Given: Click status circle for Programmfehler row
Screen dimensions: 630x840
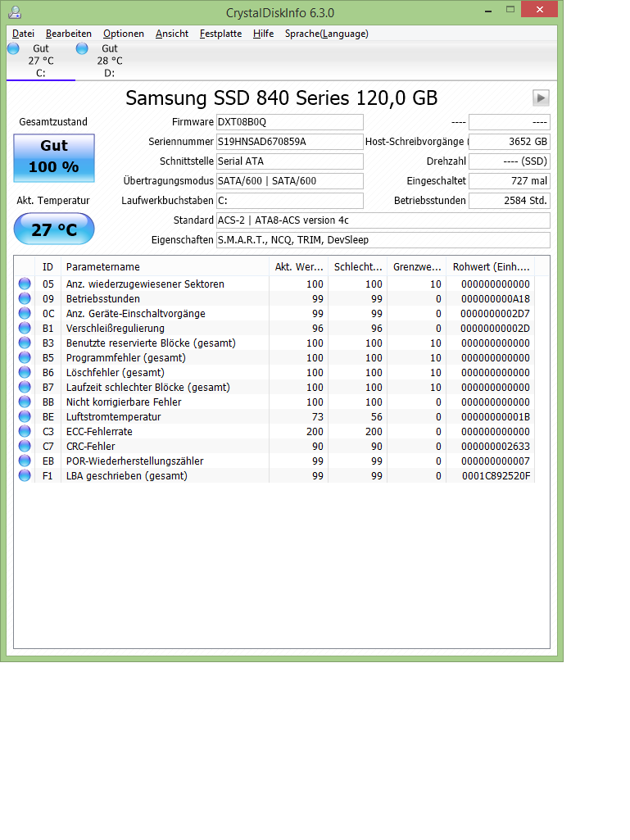Looking at the screenshot, I should coord(25,357).
